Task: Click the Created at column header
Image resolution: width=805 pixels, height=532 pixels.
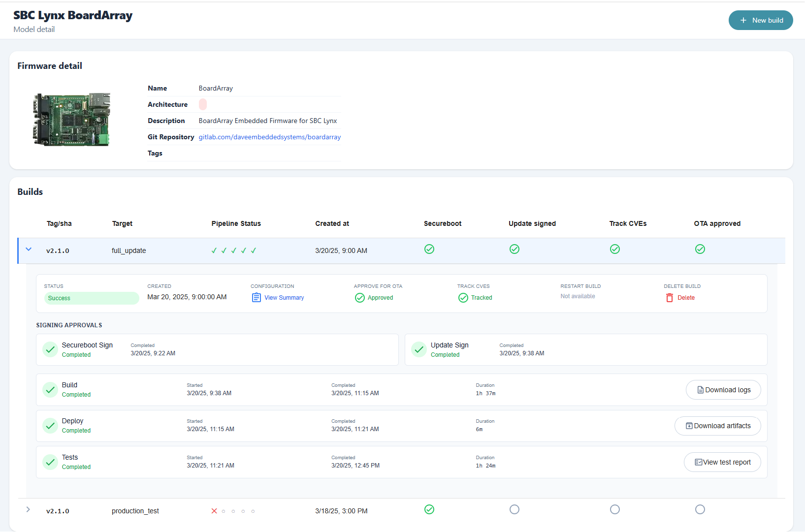Action: pyautogui.click(x=332, y=223)
